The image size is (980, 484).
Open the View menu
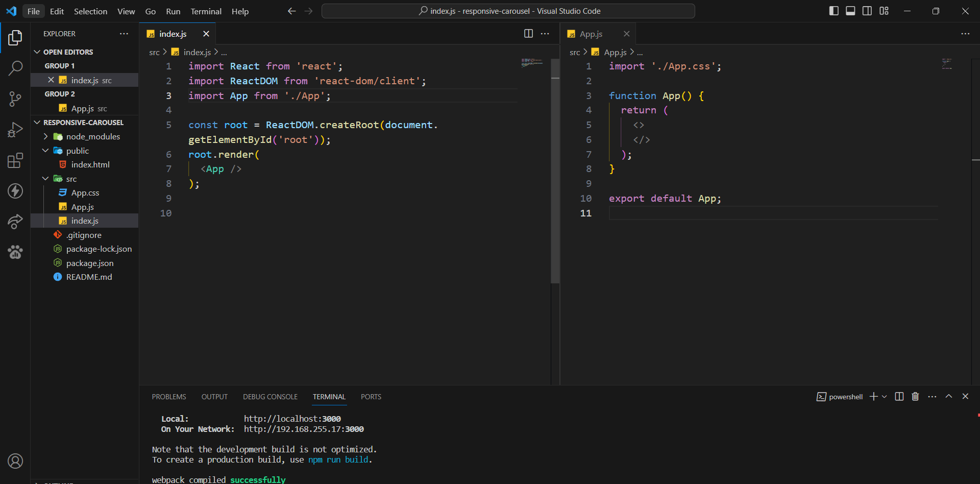pos(126,11)
